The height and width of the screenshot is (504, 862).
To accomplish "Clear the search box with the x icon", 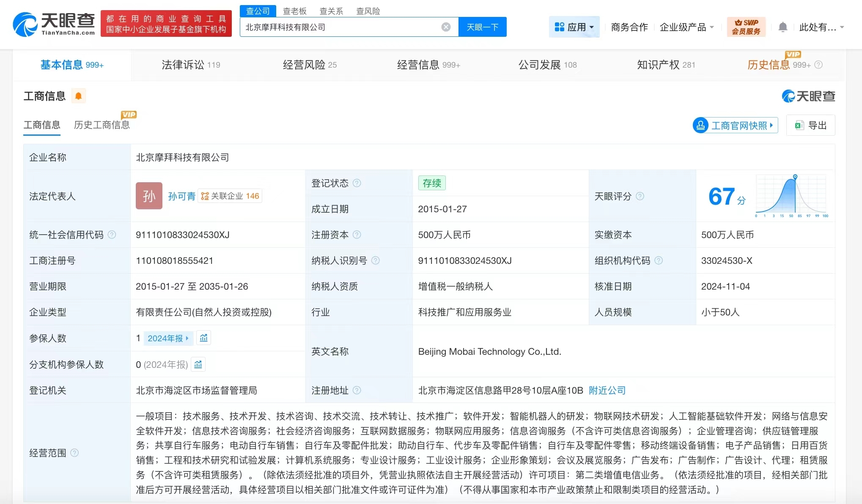I will (x=446, y=27).
